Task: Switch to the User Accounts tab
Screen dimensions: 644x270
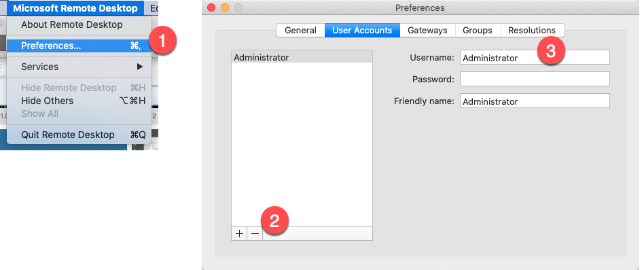Action: point(362,31)
